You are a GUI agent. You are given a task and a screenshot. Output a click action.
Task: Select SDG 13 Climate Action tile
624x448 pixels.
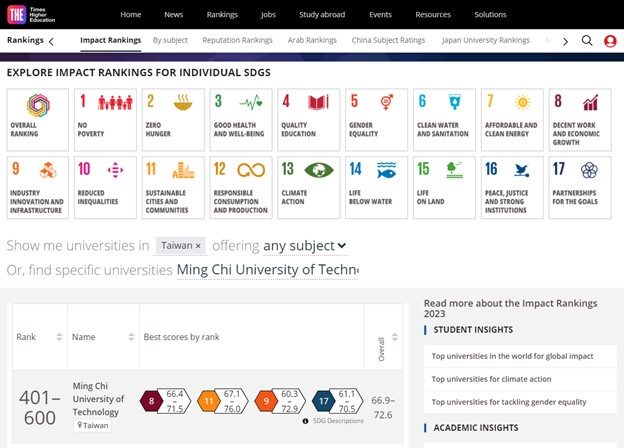tap(308, 187)
